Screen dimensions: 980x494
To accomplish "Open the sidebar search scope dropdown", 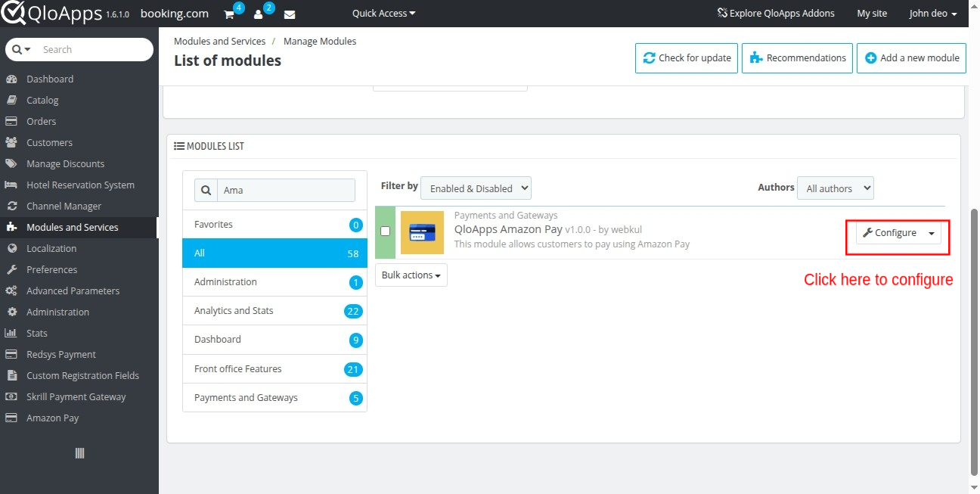I will click(x=21, y=49).
